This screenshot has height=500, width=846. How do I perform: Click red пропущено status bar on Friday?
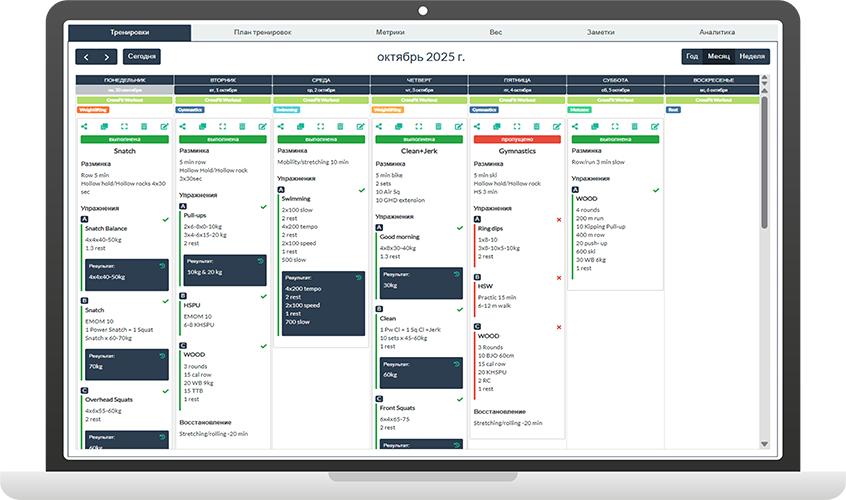(516, 140)
